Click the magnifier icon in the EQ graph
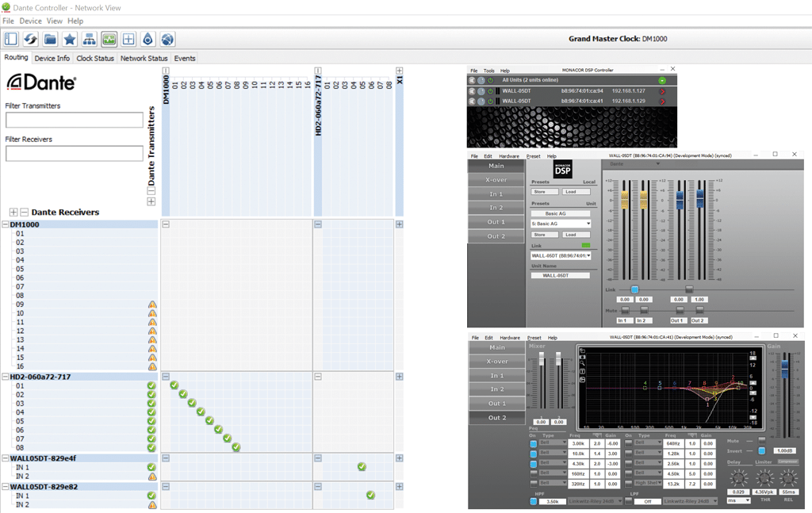Viewport: 812px width, 513px height. coord(582,363)
